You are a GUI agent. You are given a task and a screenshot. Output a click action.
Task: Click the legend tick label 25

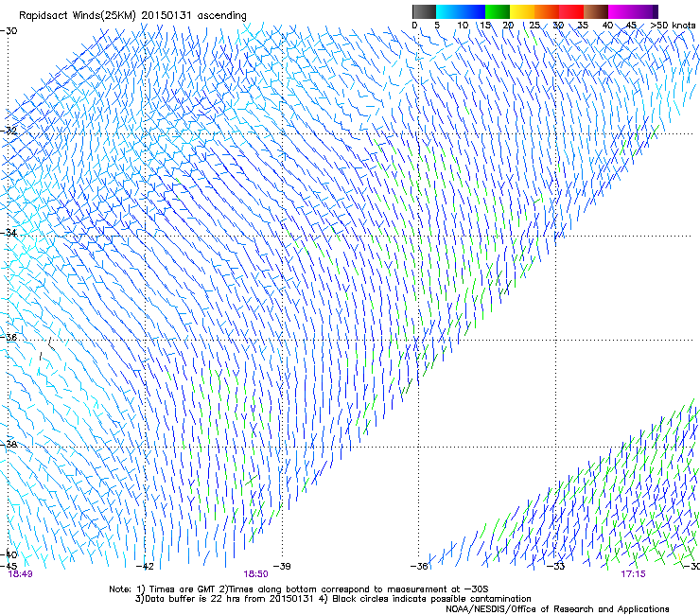[534, 26]
